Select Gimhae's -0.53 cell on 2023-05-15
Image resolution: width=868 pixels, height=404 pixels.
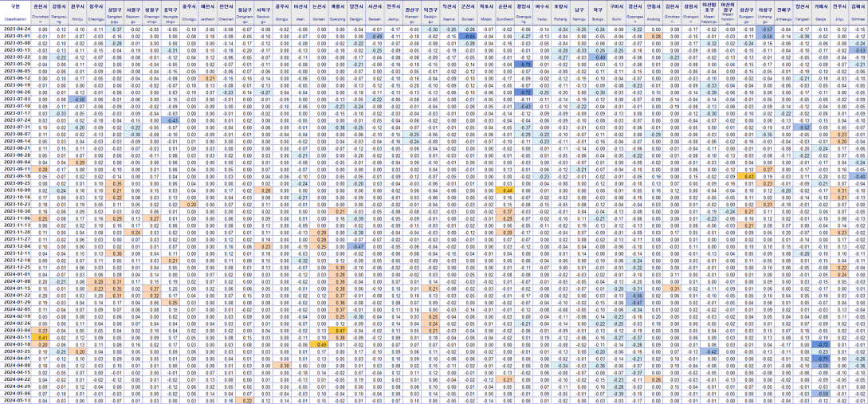point(858,49)
